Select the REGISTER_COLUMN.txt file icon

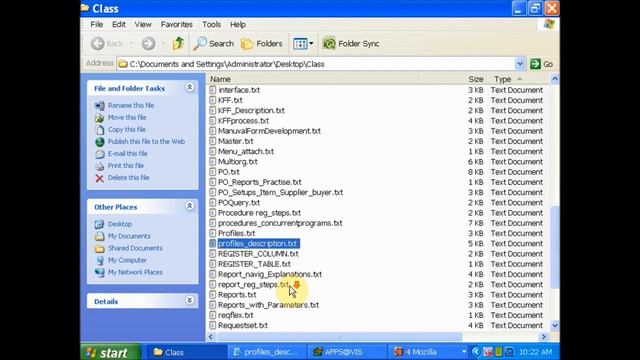(213, 253)
